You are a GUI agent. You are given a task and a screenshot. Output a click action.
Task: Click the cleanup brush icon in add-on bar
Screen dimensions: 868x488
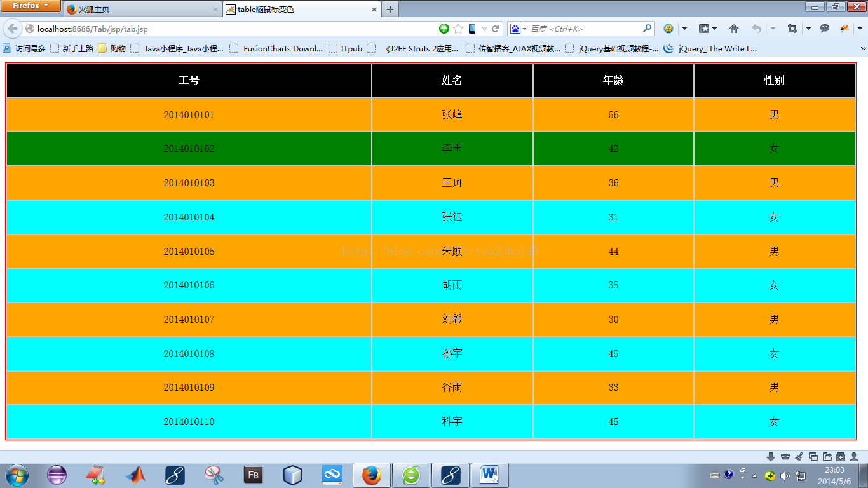tap(799, 457)
